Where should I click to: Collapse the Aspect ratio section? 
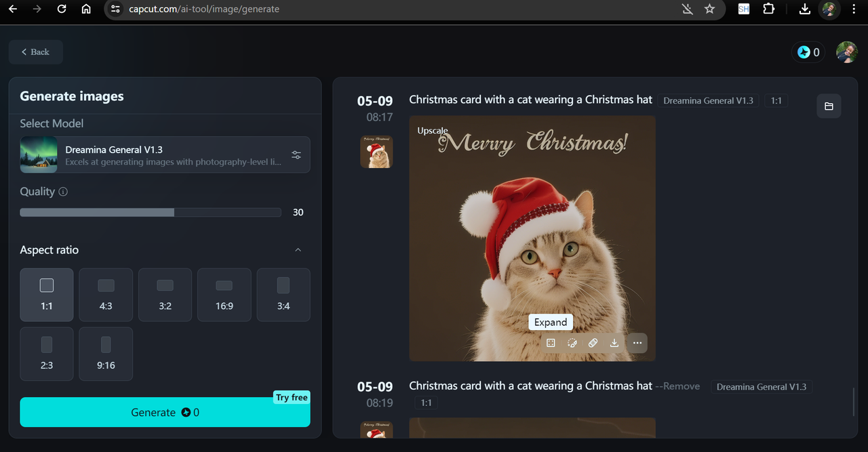(x=298, y=250)
